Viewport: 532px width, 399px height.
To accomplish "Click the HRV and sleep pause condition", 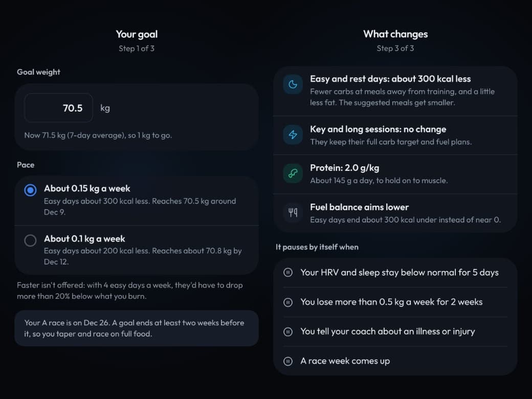I will tap(395, 273).
